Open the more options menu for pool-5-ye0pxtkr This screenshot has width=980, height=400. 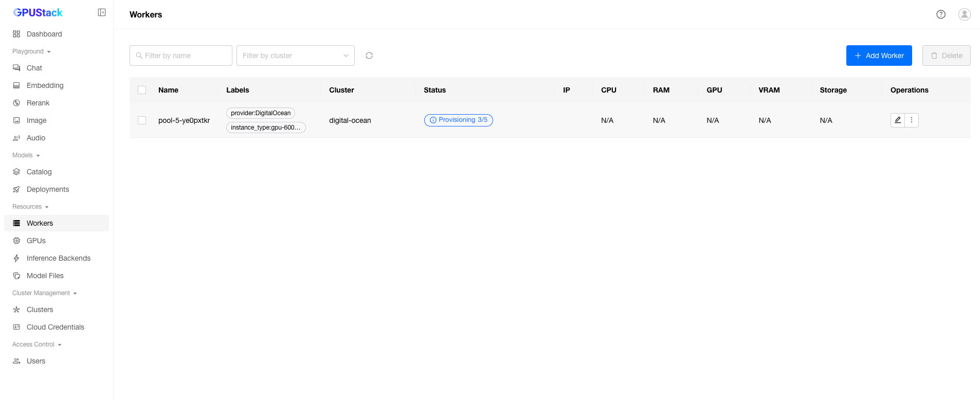click(912, 120)
